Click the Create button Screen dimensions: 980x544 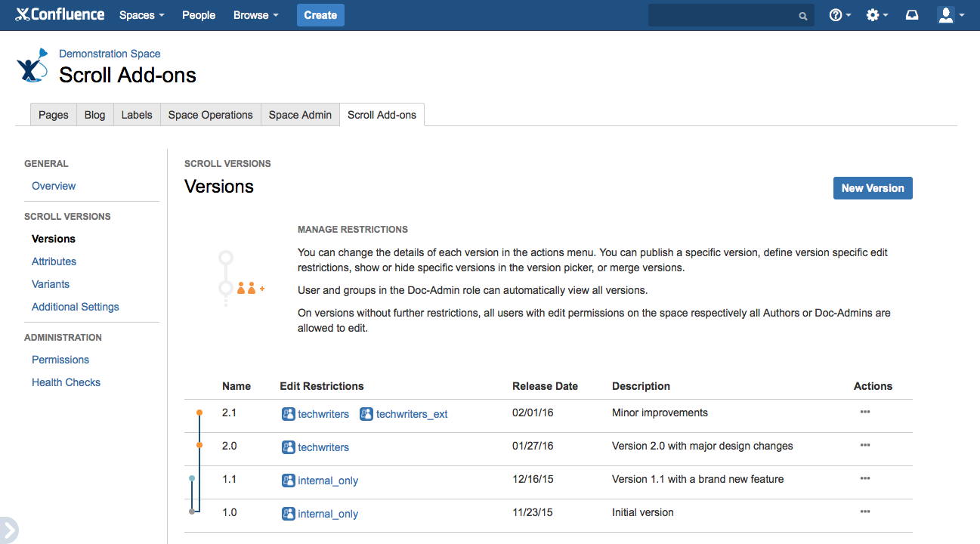click(x=320, y=15)
